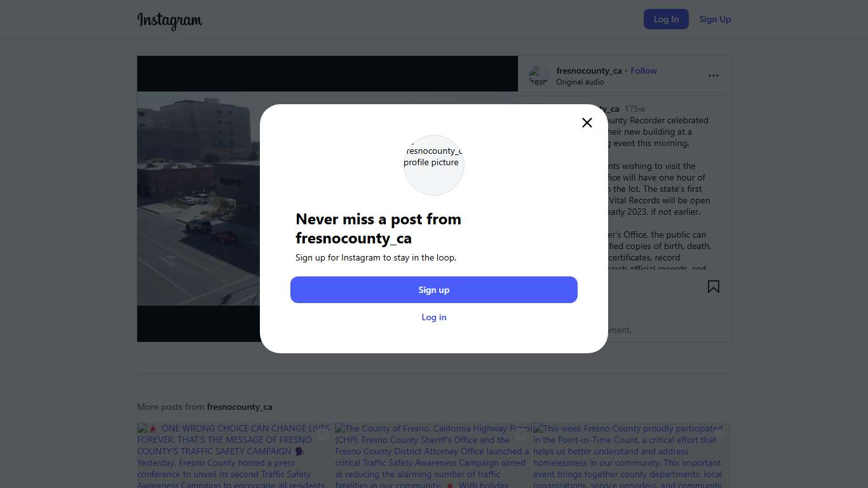Follow the fresnocounty_ca account
The image size is (868, 488).
pos(644,71)
